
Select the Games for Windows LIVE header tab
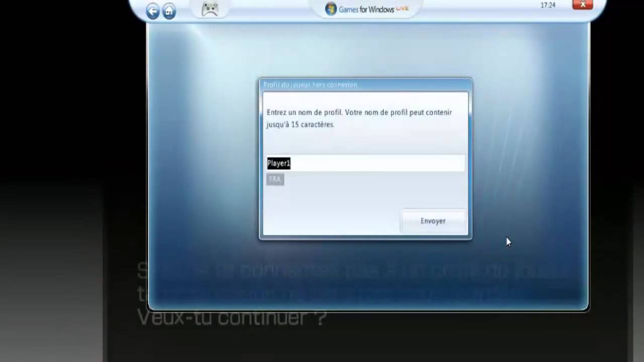tap(367, 9)
